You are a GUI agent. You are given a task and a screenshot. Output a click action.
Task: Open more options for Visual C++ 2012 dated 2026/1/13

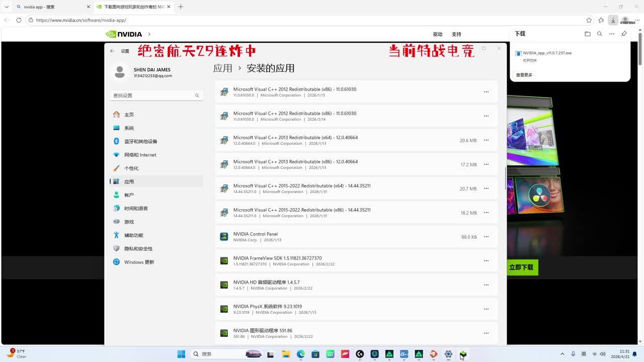[486, 92]
